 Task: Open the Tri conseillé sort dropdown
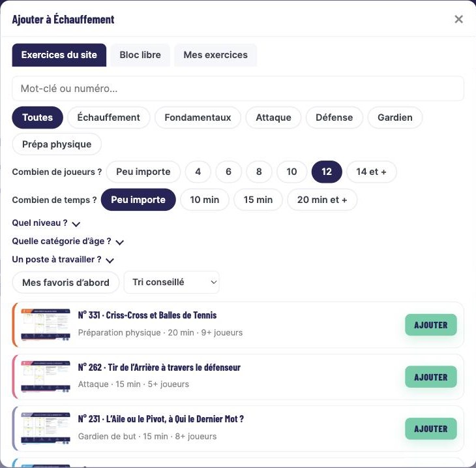[x=171, y=283]
